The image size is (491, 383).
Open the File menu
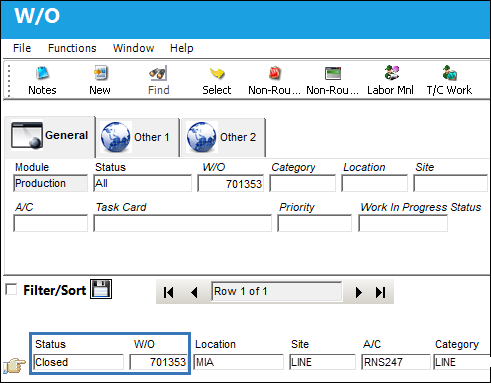(x=22, y=48)
